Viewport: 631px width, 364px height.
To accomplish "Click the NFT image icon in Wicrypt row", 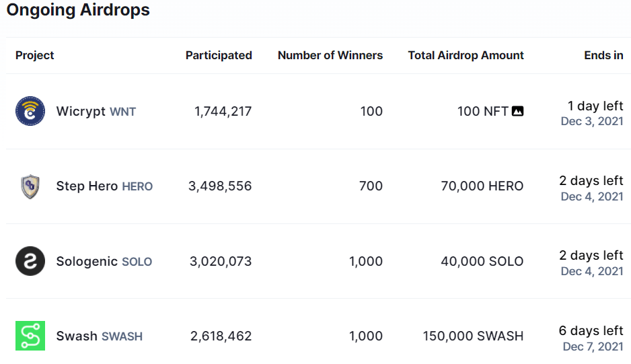I will 517,112.
